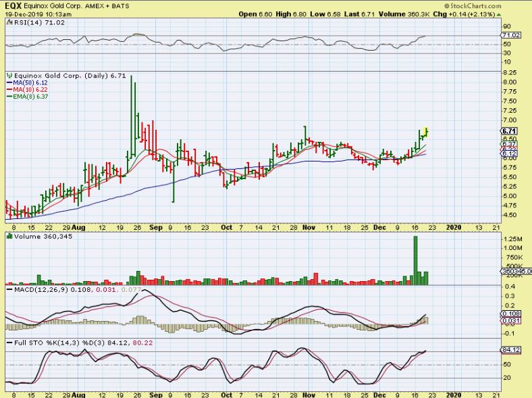Click the Volume 360,345 legend
Viewport: 532px width, 398px height.
click(x=43, y=237)
